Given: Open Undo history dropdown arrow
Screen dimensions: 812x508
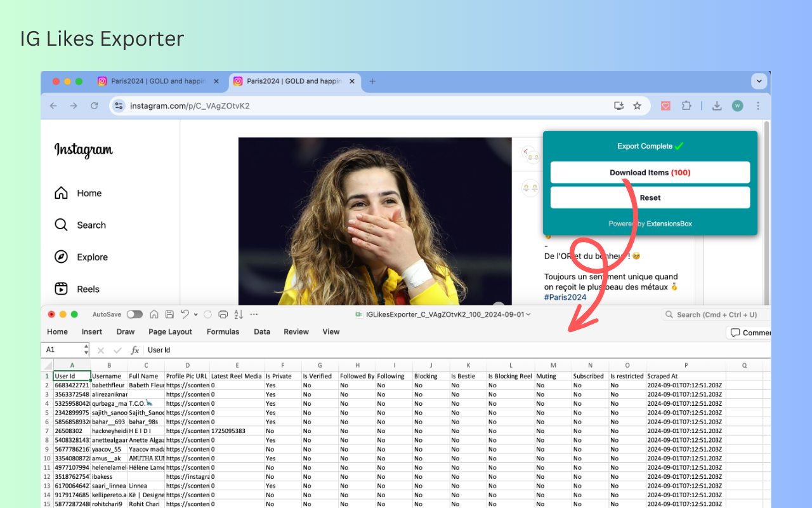Looking at the screenshot, I should click(195, 314).
